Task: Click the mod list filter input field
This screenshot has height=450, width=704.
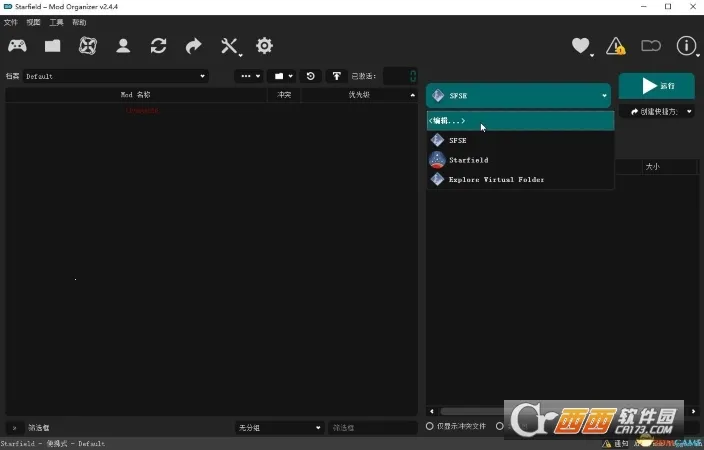Action: (x=373, y=428)
